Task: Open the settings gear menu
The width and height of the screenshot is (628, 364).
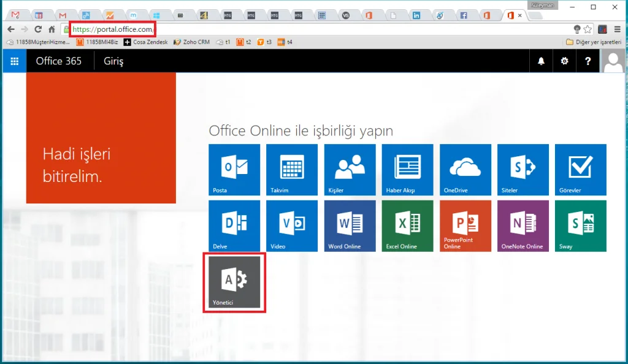Action: tap(564, 61)
